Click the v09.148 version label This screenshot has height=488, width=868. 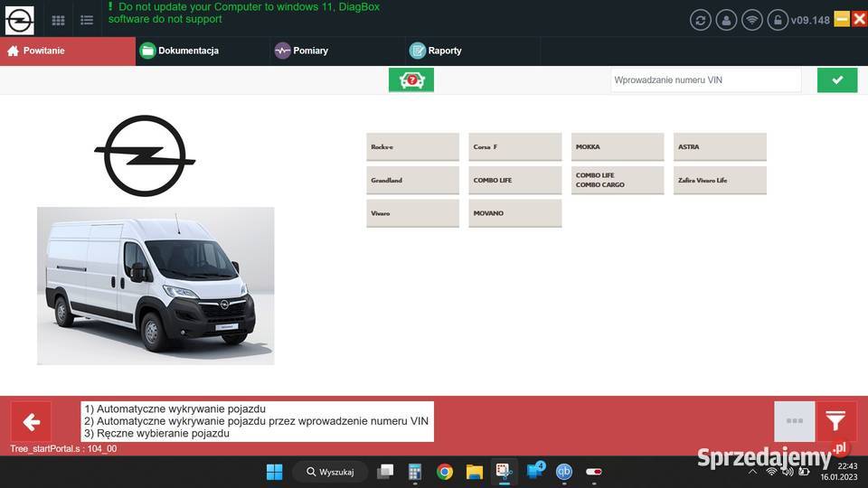[x=810, y=21]
